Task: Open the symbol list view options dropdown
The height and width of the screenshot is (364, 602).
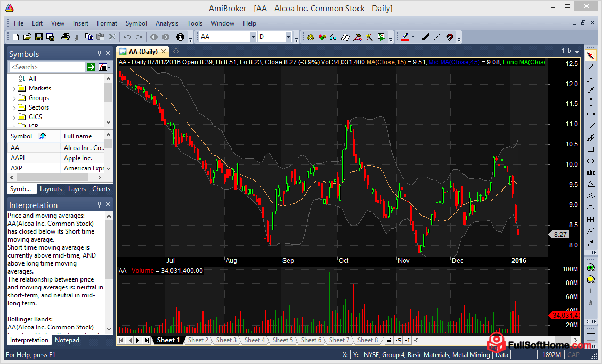Action: coord(104,67)
